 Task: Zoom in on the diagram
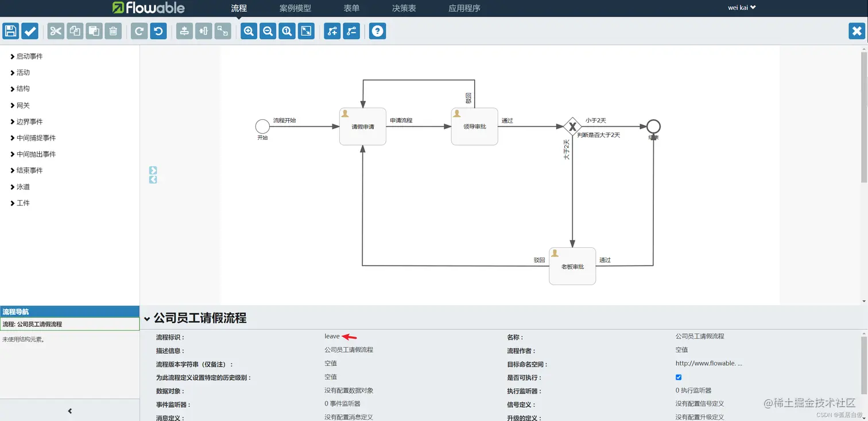248,31
